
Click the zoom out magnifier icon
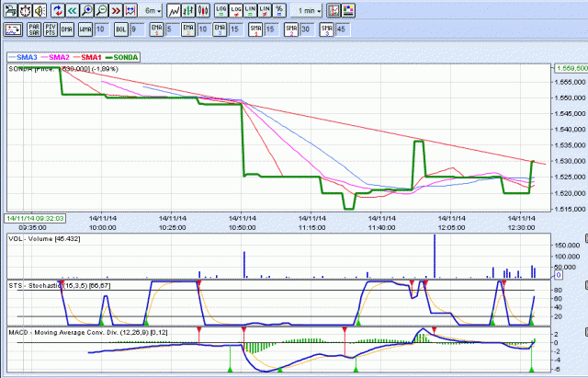[x=99, y=10]
